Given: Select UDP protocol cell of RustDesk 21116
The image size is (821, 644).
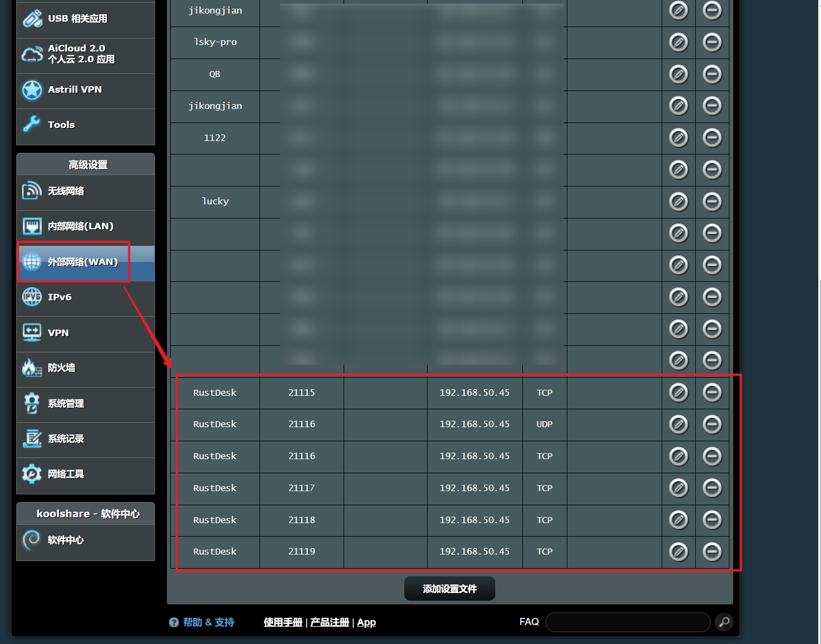Looking at the screenshot, I should tap(545, 424).
